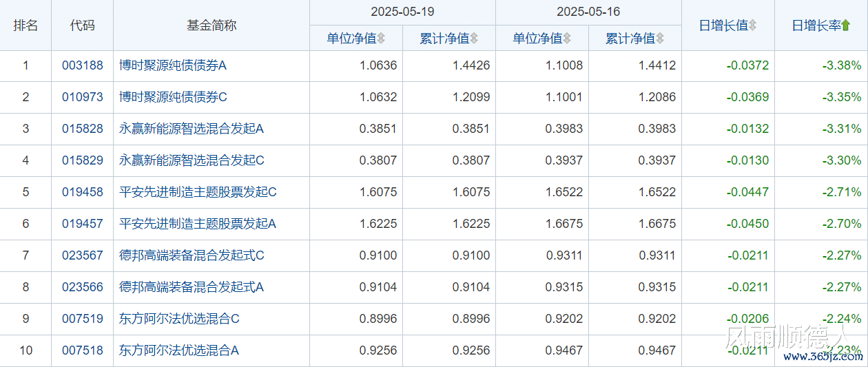View 德邦高端装备混合发起式C fund

click(192, 255)
